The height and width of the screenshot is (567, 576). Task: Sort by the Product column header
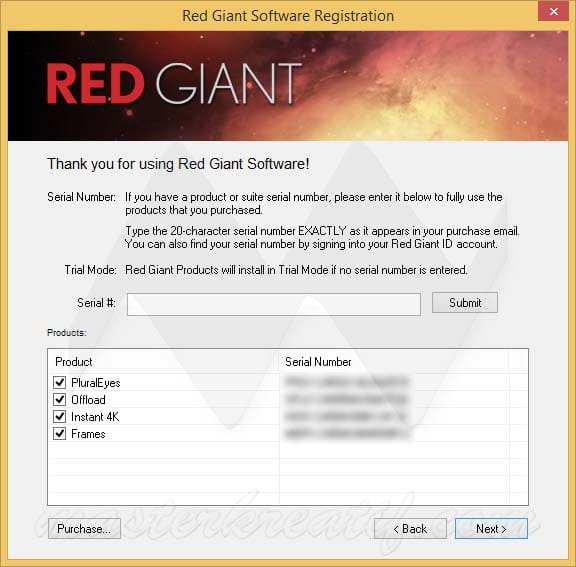[x=163, y=362]
